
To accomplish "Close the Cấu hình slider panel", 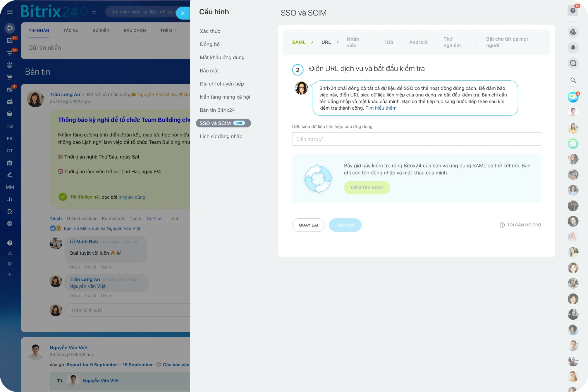I will click(x=183, y=13).
